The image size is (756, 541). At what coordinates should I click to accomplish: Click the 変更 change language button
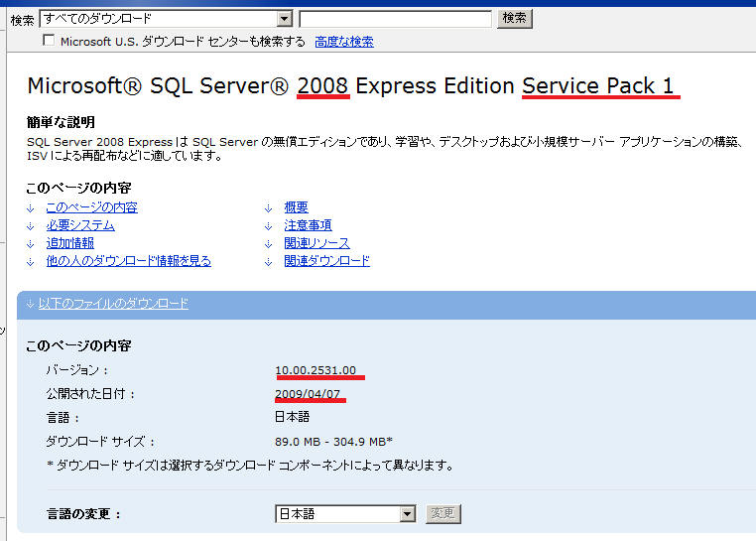pyautogui.click(x=443, y=513)
